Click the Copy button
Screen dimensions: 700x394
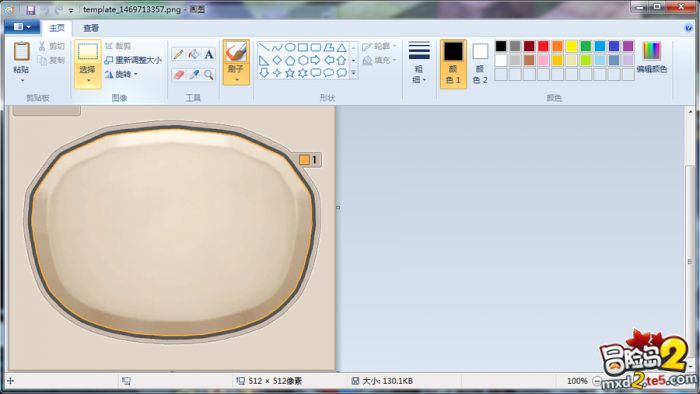[x=52, y=60]
